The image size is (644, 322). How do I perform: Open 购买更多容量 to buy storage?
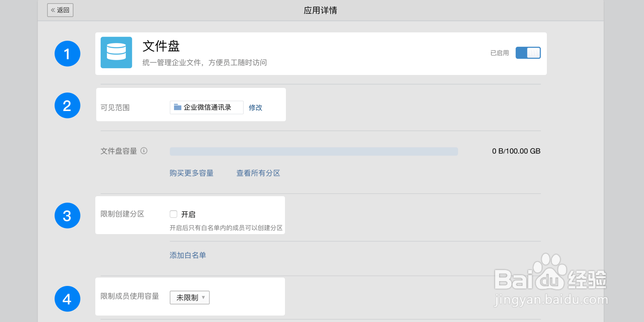tap(192, 173)
